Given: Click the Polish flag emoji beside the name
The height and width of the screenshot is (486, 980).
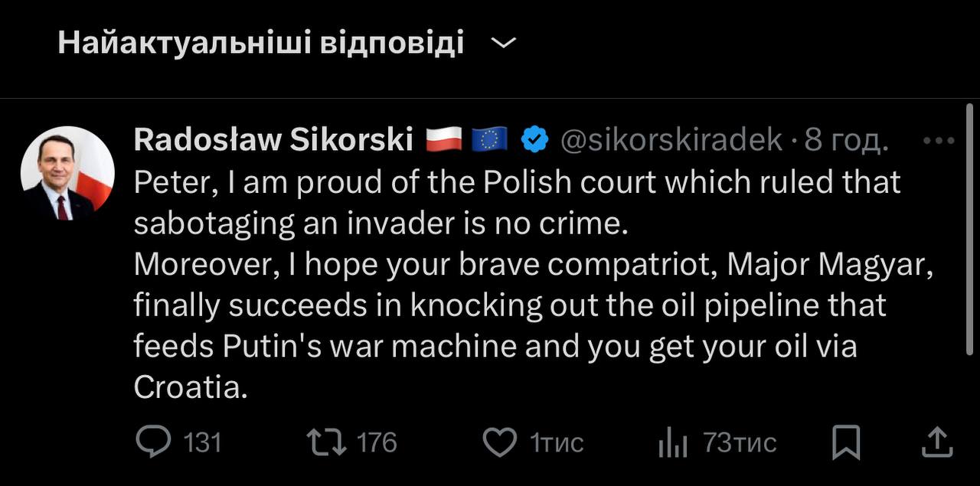Looking at the screenshot, I should coord(444,140).
